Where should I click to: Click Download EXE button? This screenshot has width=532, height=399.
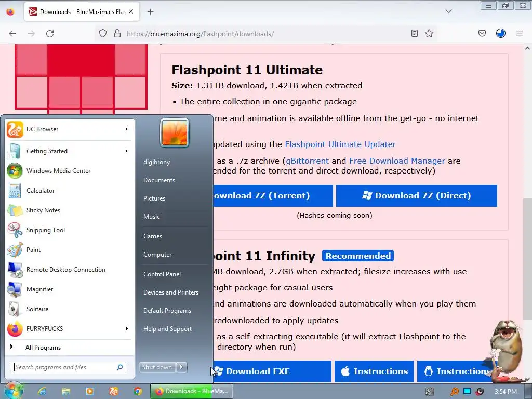coord(272,371)
